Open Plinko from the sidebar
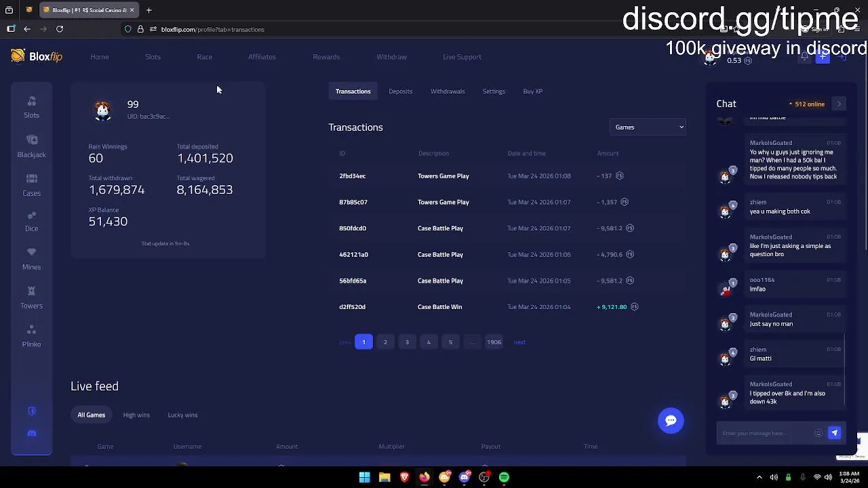 click(x=31, y=336)
